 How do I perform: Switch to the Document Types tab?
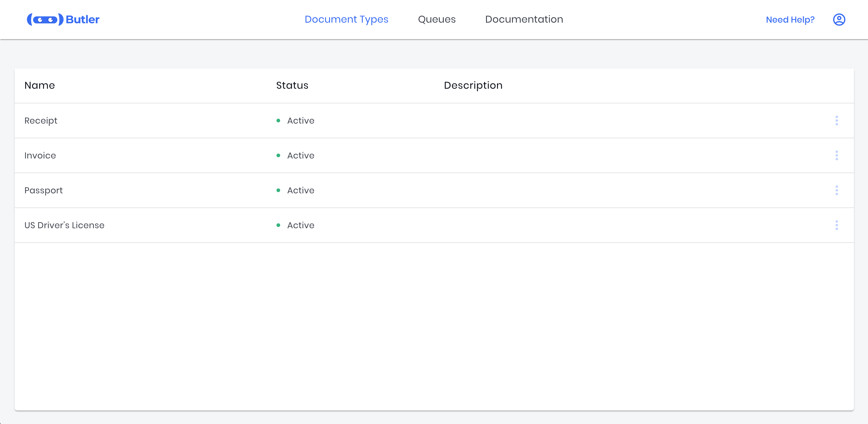(347, 20)
